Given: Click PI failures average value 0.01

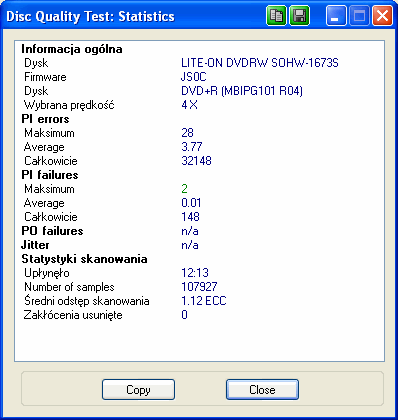Looking at the screenshot, I should [x=191, y=203].
